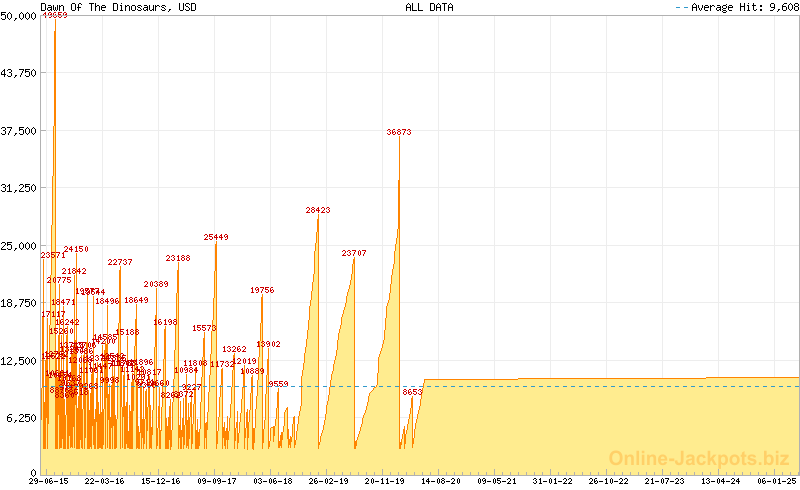Viewport: 800px width, 490px height.
Task: Select the 19756 data point label
Action: tap(262, 290)
